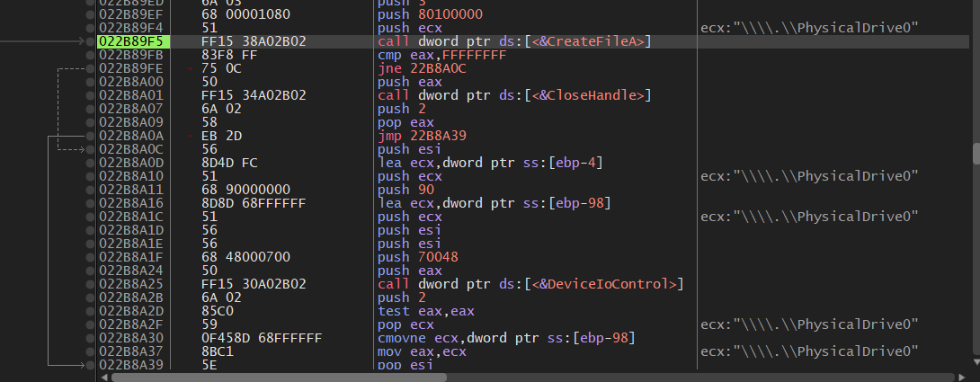
Task: Click horizontal scrollbar right arrow
Action: click(961, 378)
